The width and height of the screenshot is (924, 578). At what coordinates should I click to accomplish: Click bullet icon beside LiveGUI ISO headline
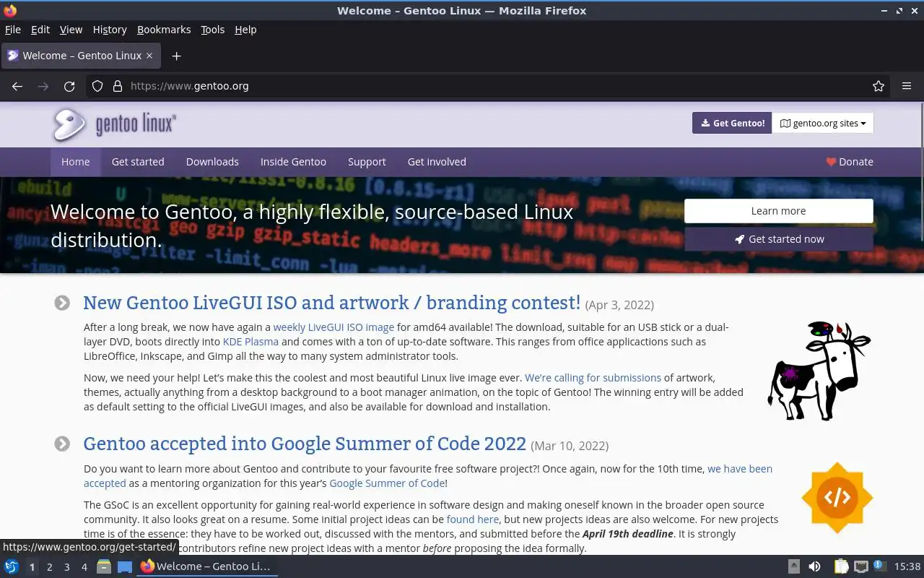pyautogui.click(x=62, y=303)
